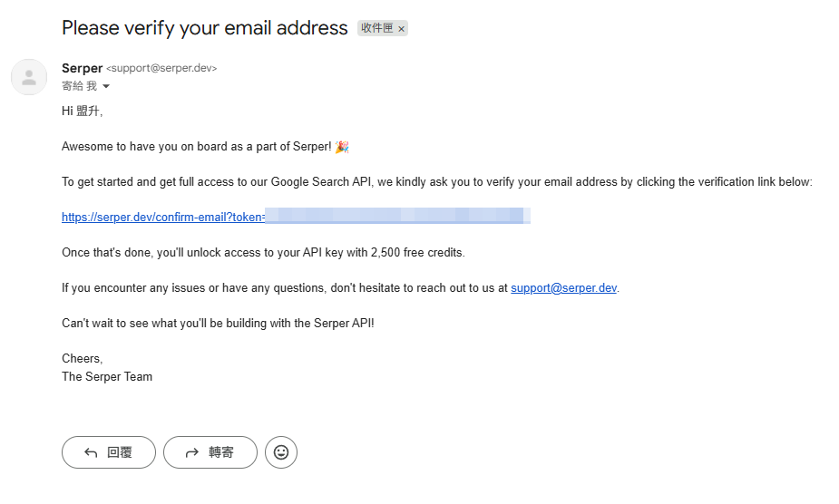Click the forward arrow icon
Viewport: 839px width, 504px height.
pos(191,452)
